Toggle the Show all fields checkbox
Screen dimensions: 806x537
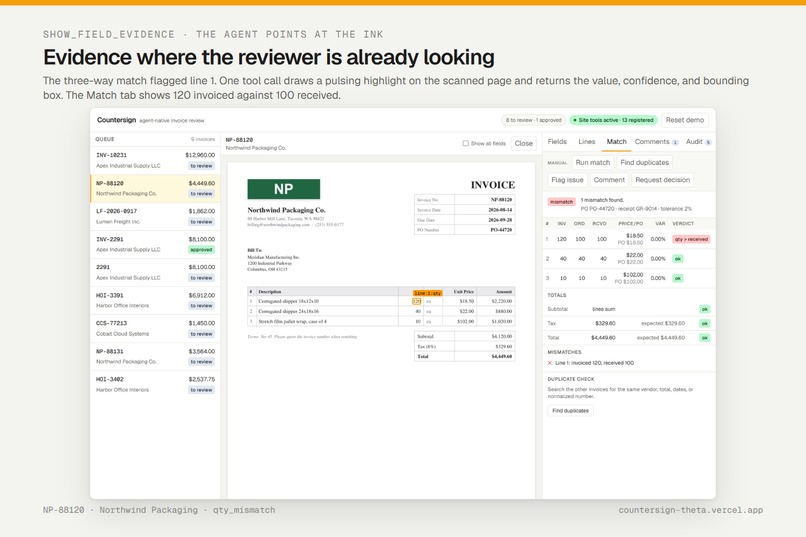[466, 143]
